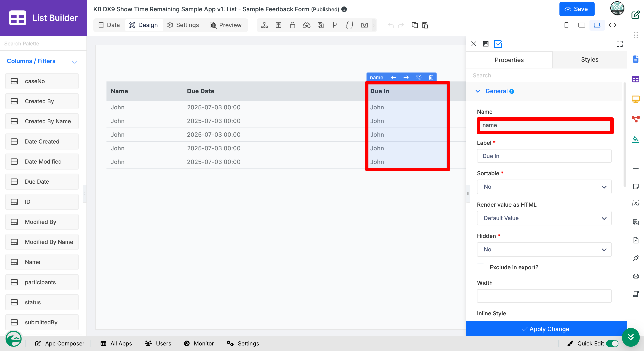Collapse the left palette panel handle
644x351 pixels.
pos(85,194)
